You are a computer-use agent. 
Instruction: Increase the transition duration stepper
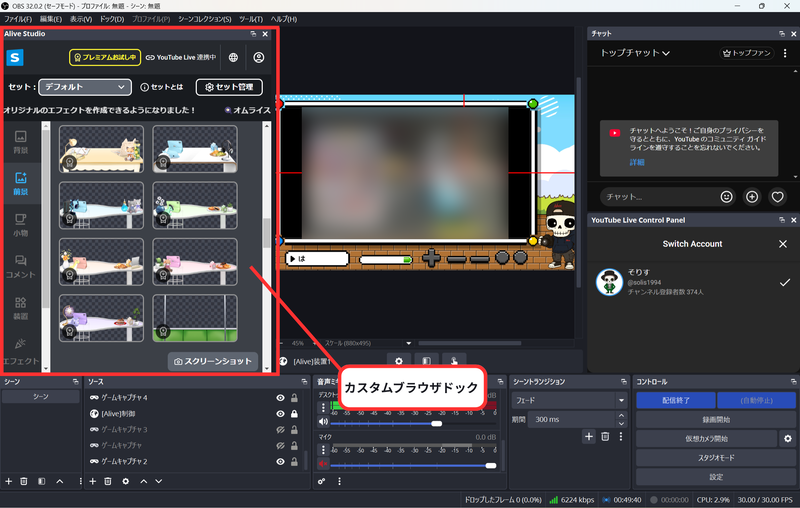621,416
